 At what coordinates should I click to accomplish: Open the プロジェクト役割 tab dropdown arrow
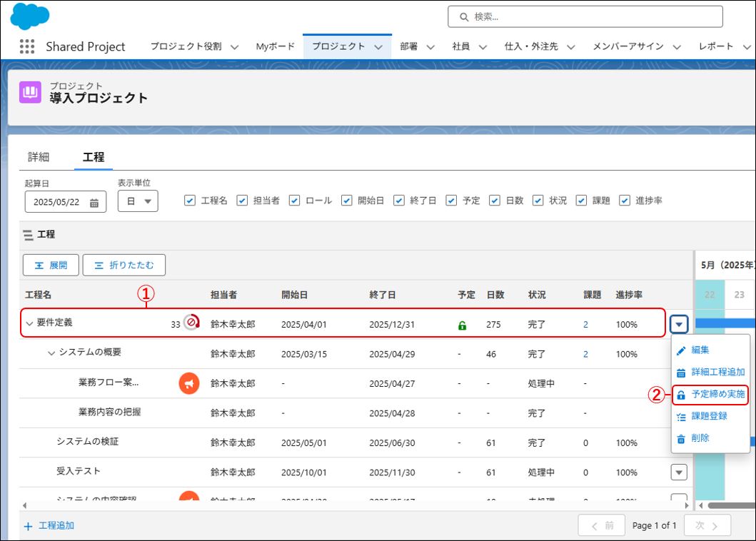[x=234, y=47]
